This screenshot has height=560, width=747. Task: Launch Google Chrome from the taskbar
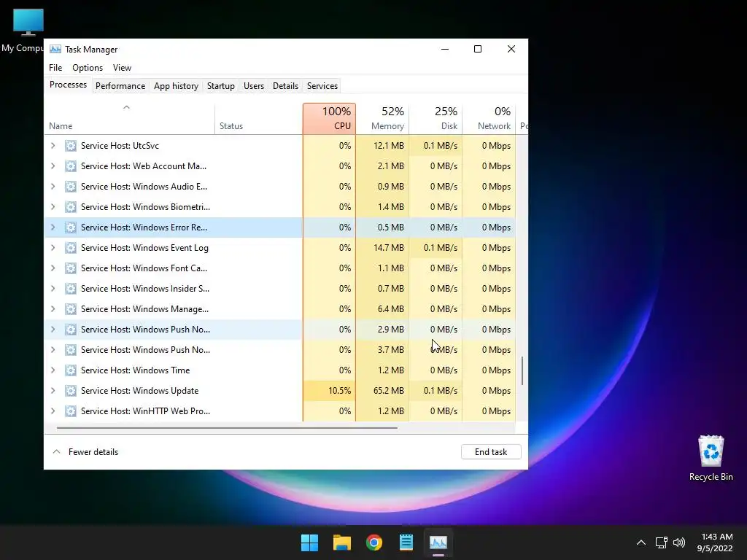[x=374, y=542]
